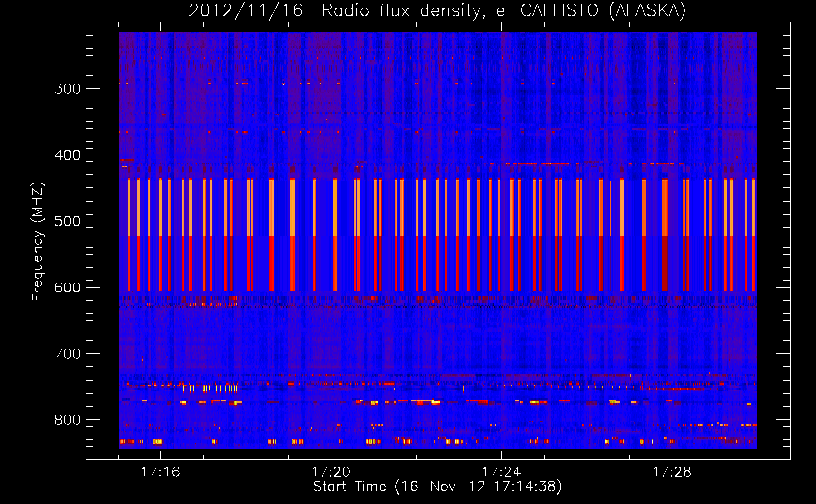The image size is (816, 504).
Task: Click the 17:24 time tick label
Action: (x=501, y=472)
